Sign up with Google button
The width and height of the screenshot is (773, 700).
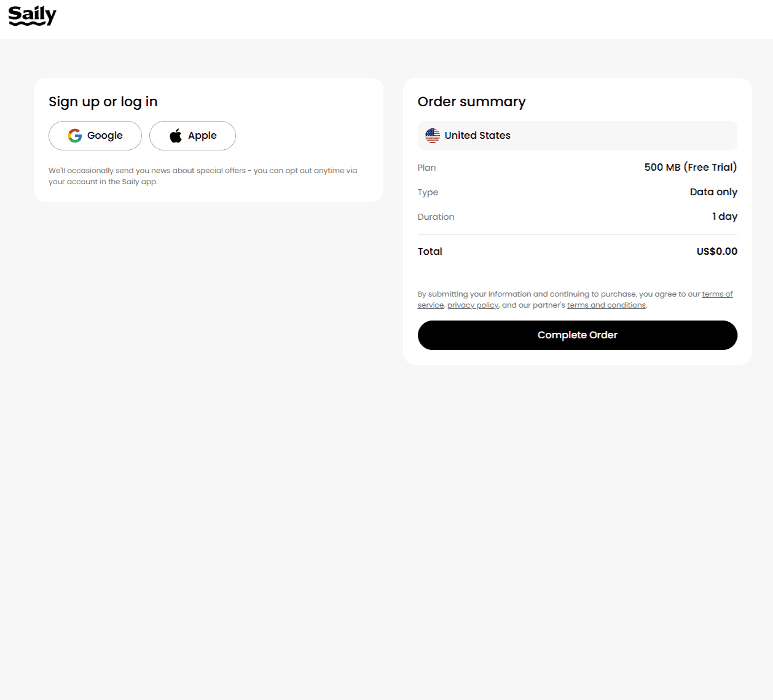click(x=95, y=136)
